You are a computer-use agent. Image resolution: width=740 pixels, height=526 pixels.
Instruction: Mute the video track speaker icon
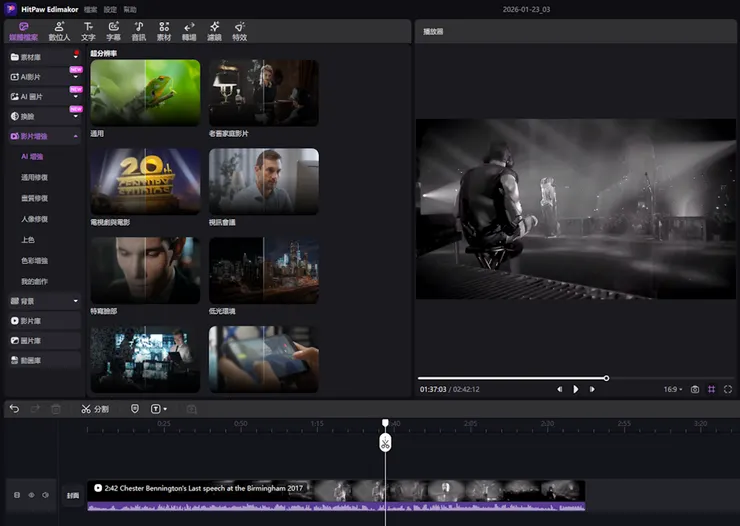[45, 494]
